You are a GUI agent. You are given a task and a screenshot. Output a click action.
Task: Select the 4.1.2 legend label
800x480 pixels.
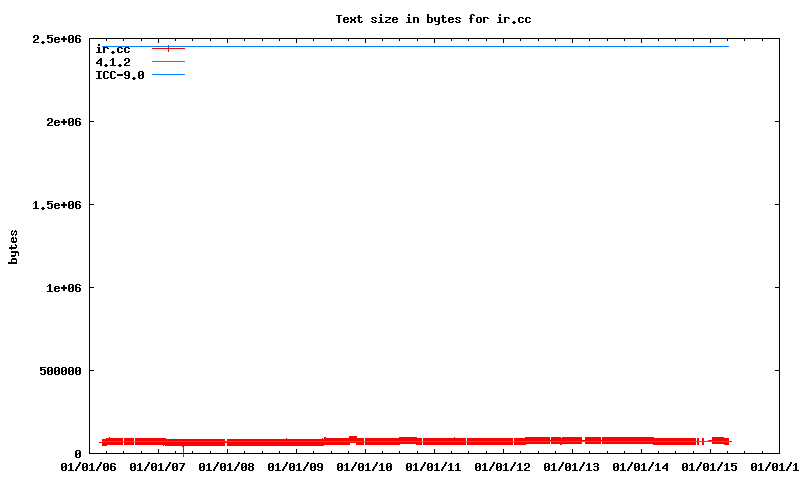point(113,62)
